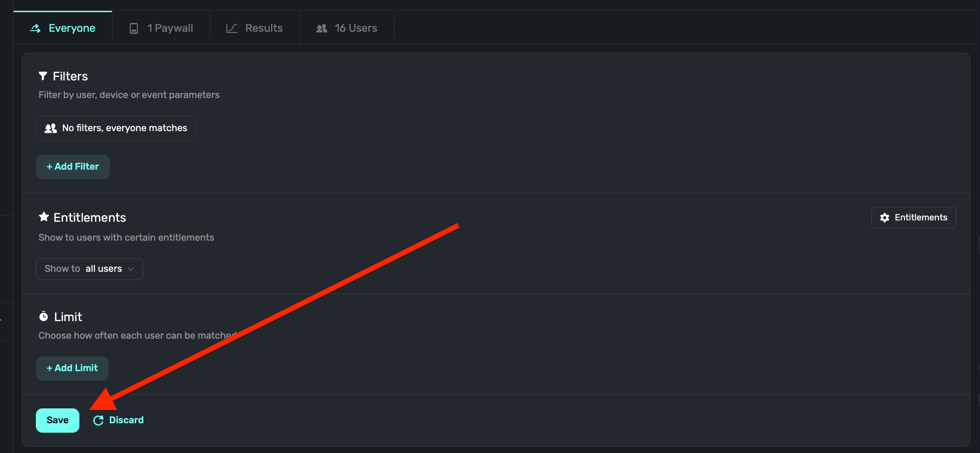This screenshot has height=453, width=980.
Task: Click the people icon in the no-filters badge
Action: tap(51, 128)
